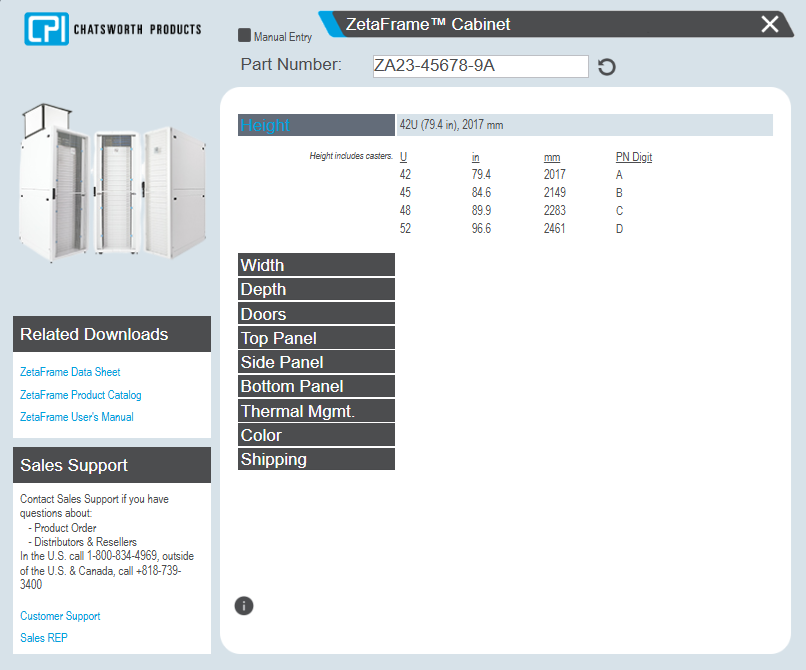The image size is (806, 670).
Task: Expand the Depth section
Action: [316, 289]
